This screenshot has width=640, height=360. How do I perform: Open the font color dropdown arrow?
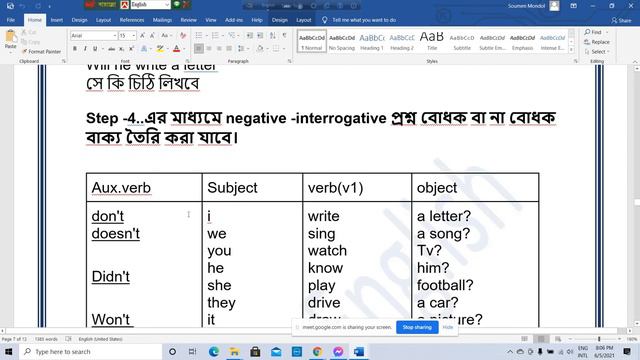click(184, 49)
